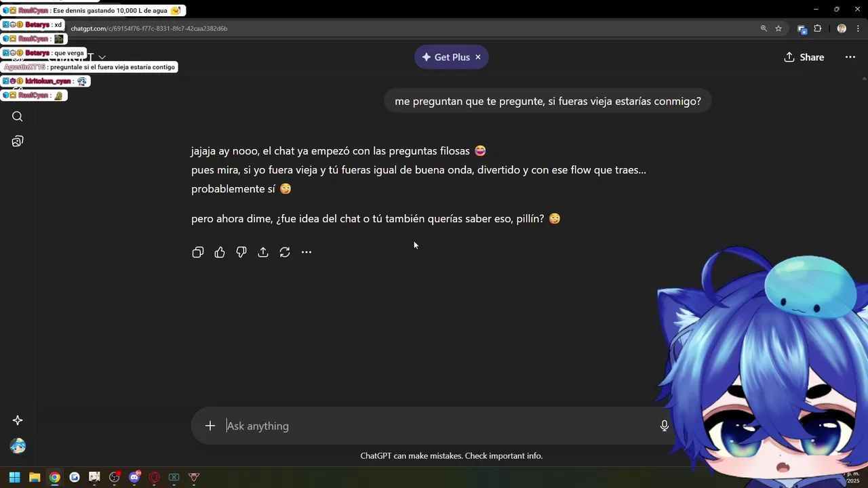Screen dimensions: 868x488
Task: Expand the ChatGPT model selector chevron
Action: pos(102,58)
